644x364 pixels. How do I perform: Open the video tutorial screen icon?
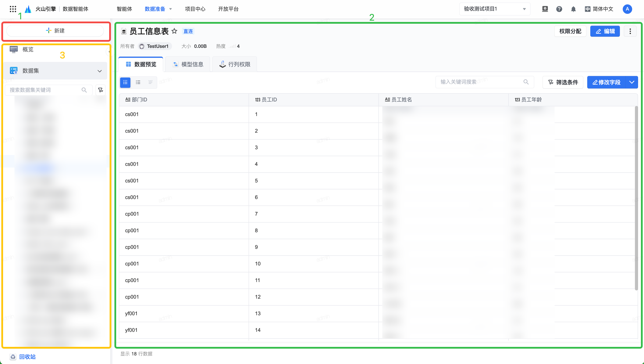(x=545, y=9)
